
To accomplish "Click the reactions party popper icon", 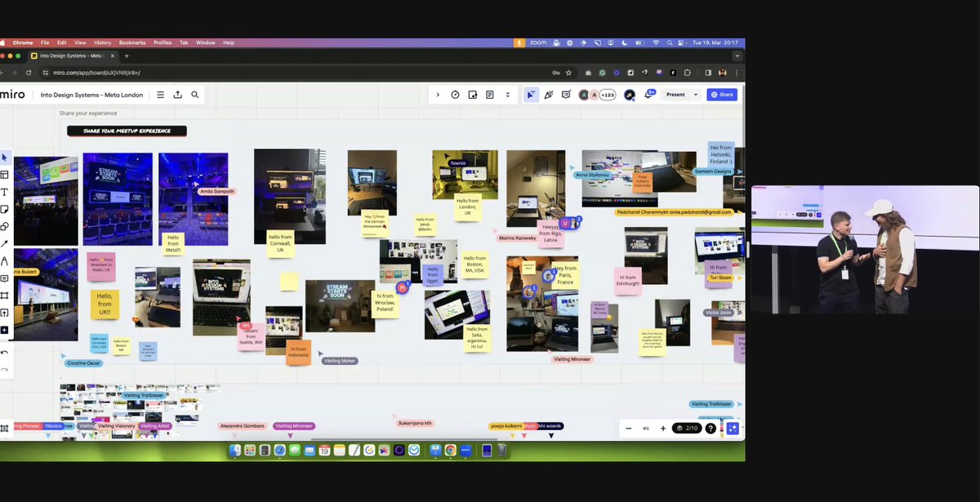I will 549,95.
